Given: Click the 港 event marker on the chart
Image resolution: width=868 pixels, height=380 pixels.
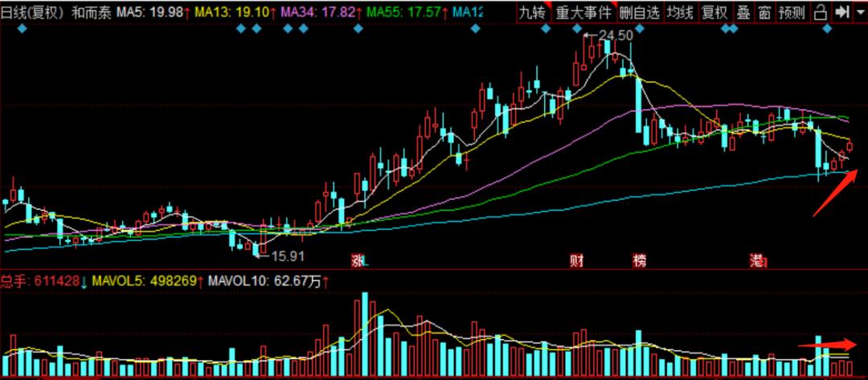Looking at the screenshot, I should [757, 260].
